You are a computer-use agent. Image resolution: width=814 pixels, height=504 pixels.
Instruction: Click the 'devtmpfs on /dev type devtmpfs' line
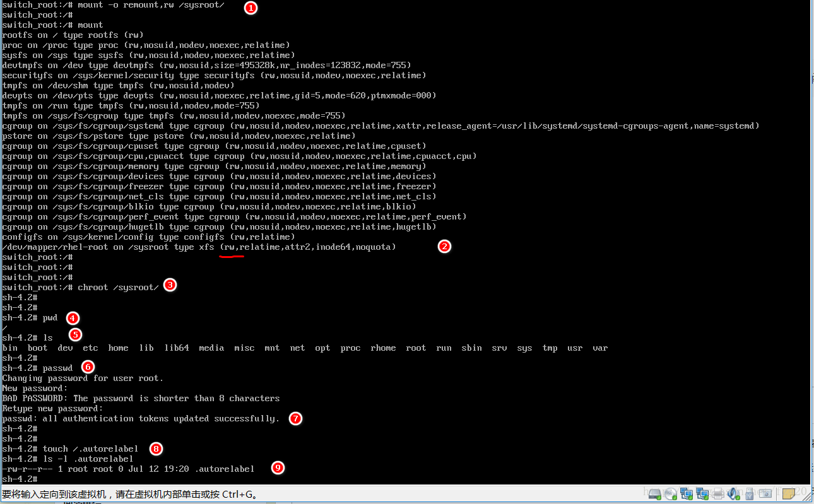[x=207, y=66]
